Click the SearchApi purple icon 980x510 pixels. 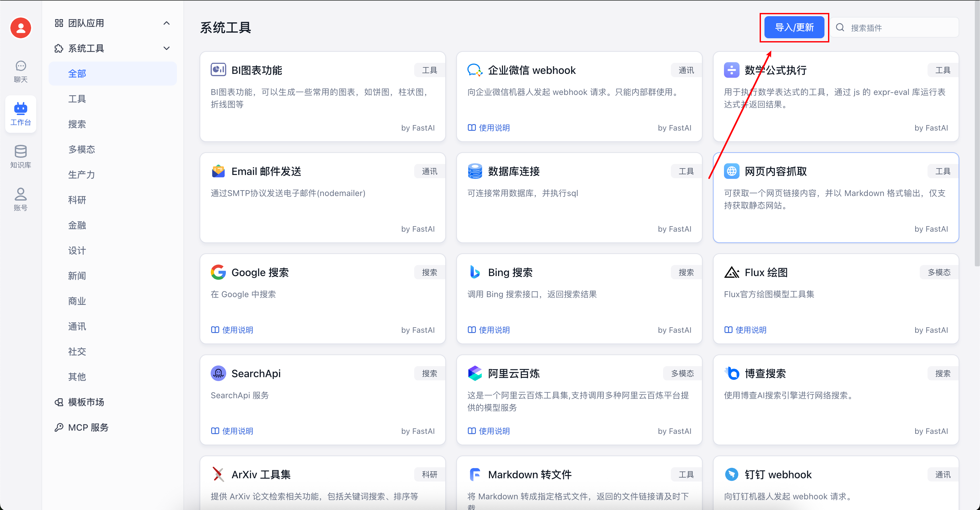(218, 374)
